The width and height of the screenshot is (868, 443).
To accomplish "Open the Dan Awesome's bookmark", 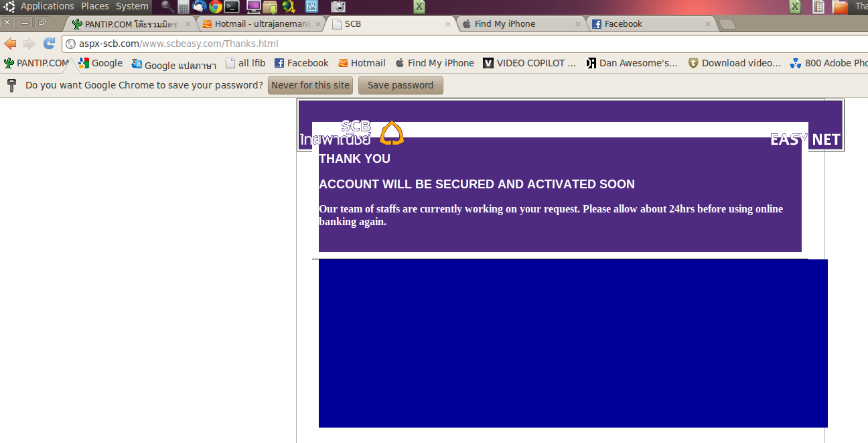I will click(632, 63).
